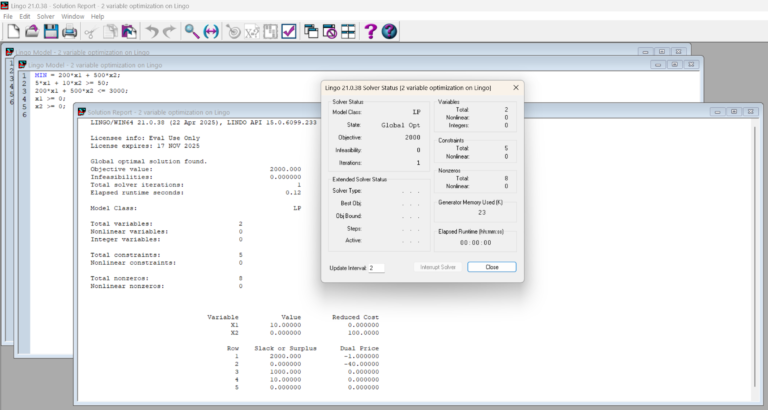Print the report using the printer icon
The width and height of the screenshot is (768, 410).
[x=69, y=32]
